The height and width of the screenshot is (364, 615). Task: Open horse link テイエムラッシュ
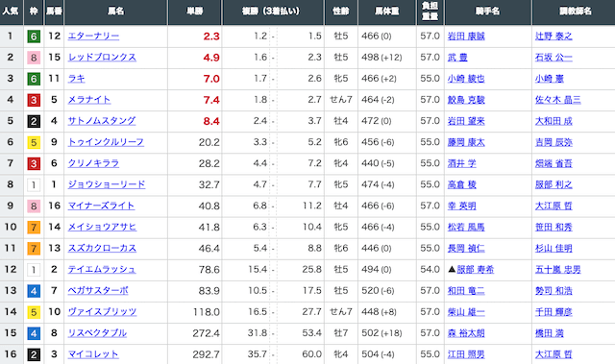click(x=102, y=269)
